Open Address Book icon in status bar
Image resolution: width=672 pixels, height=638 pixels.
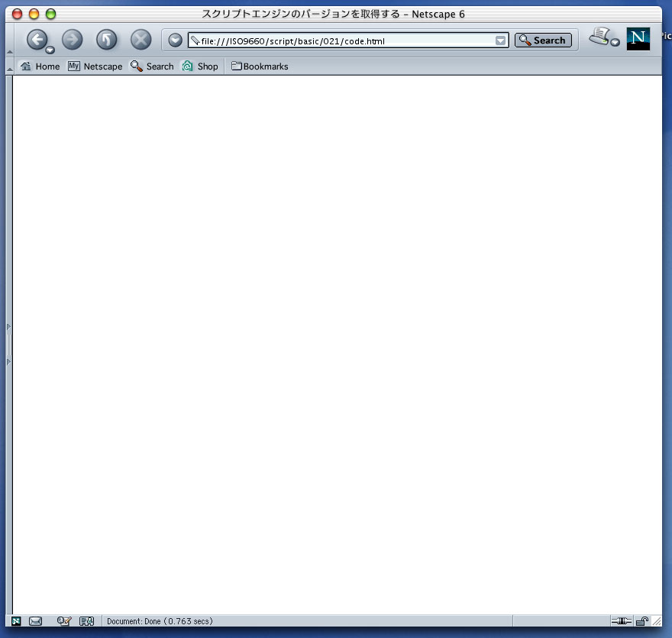coord(86,621)
